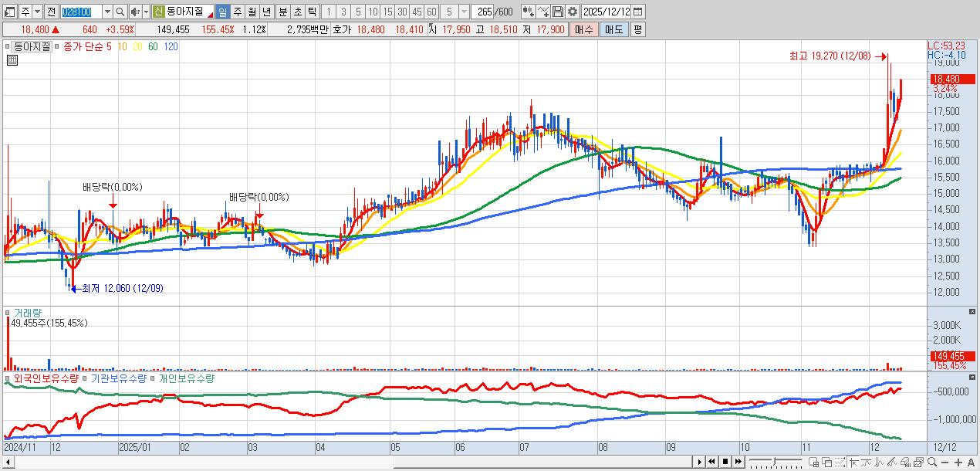Image resolution: width=980 pixels, height=471 pixels.
Task: Click the zoom magnifier icon at bottom right
Action: (x=932, y=462)
